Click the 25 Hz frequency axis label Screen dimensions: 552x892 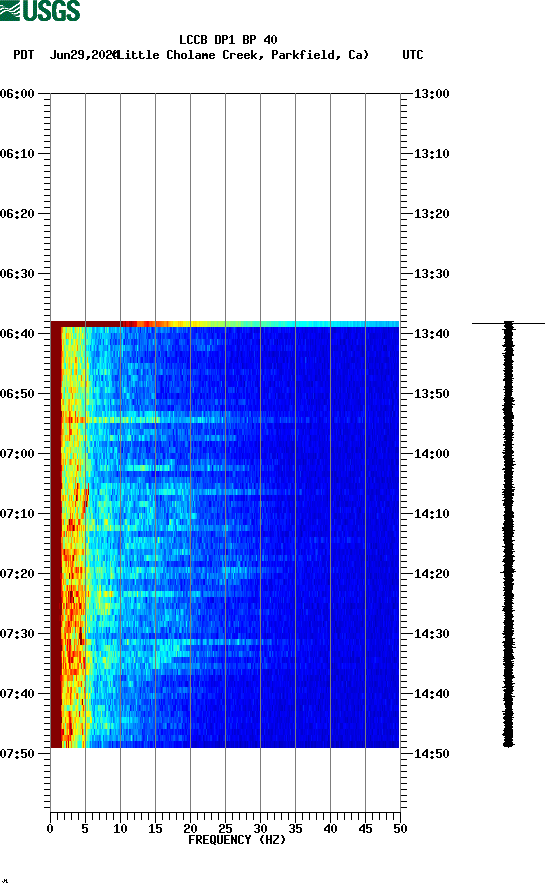click(225, 829)
